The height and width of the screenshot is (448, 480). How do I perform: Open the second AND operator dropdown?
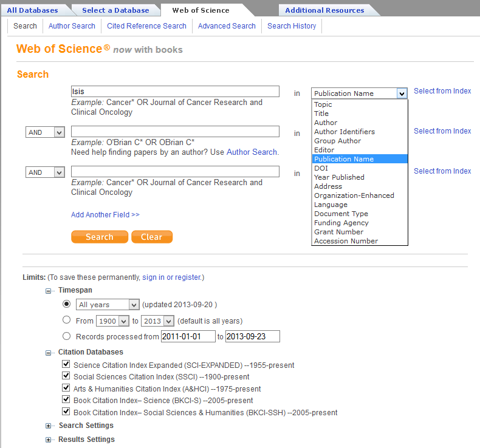[45, 172]
